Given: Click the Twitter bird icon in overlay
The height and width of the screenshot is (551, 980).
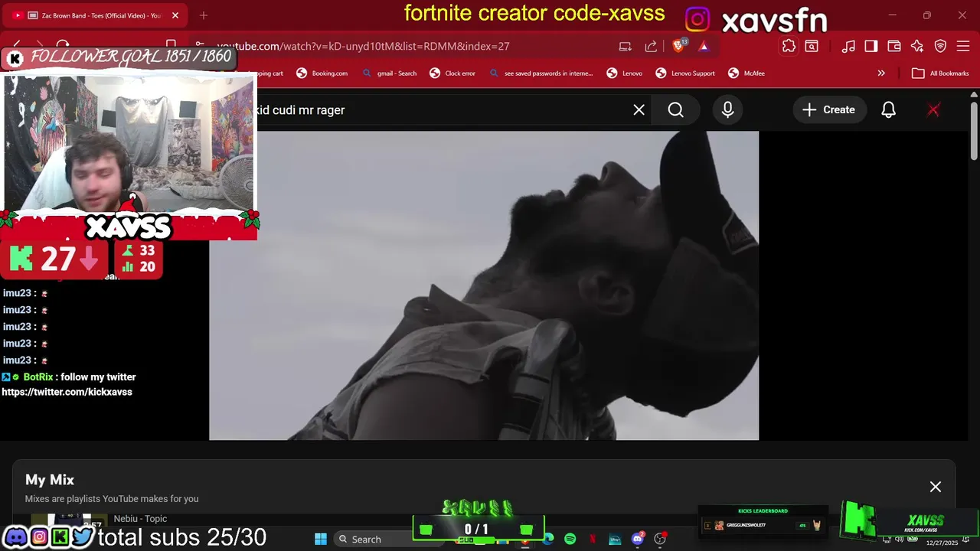Looking at the screenshot, I should coord(83,537).
